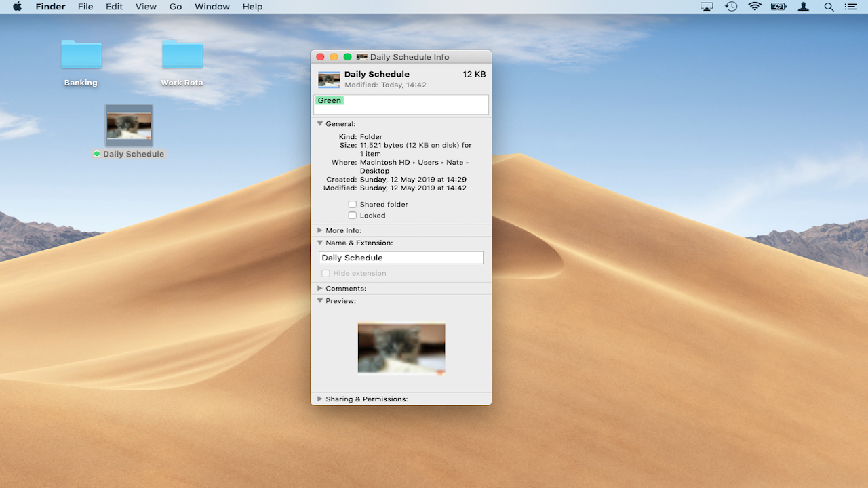Select the Work Rota folder
The image size is (868, 488).
pos(182,55)
